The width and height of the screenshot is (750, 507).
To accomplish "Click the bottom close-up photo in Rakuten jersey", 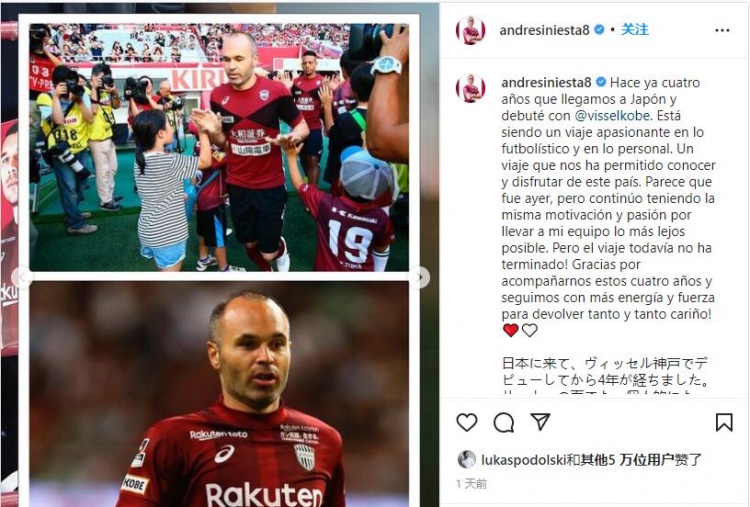I will click(x=219, y=394).
